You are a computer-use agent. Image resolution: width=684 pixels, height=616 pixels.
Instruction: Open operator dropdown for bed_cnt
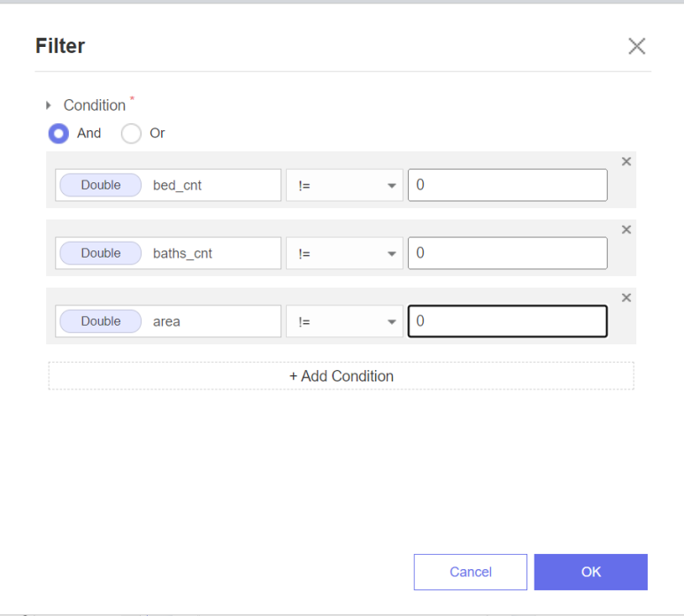(x=344, y=185)
